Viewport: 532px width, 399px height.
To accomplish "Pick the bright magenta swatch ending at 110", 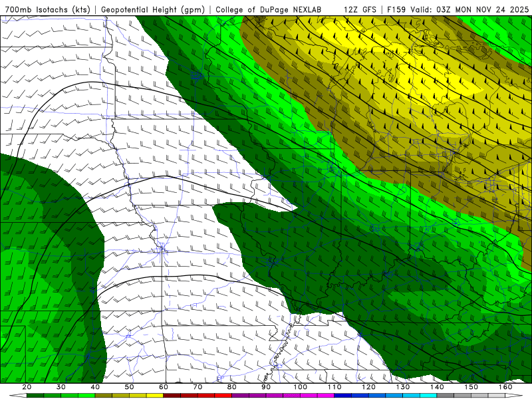I will (326, 396).
